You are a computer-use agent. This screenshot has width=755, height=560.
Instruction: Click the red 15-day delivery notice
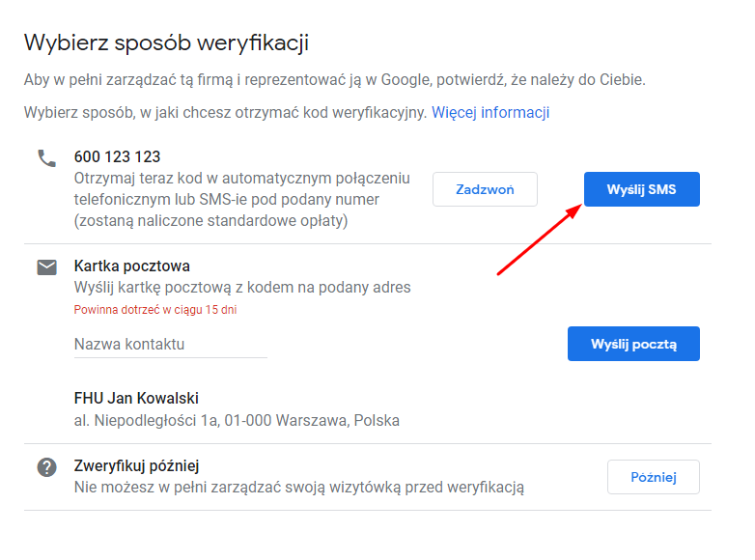[x=155, y=310]
